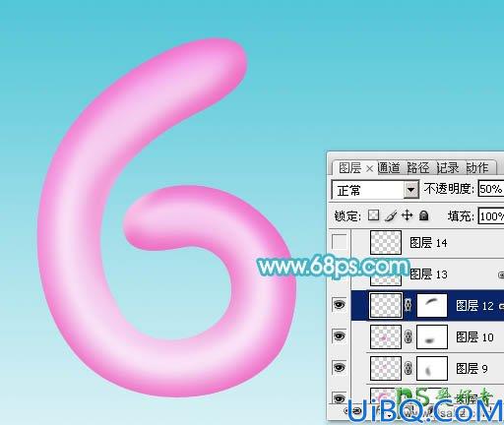Select the 图层 9 layer thumbnail

(x=386, y=368)
